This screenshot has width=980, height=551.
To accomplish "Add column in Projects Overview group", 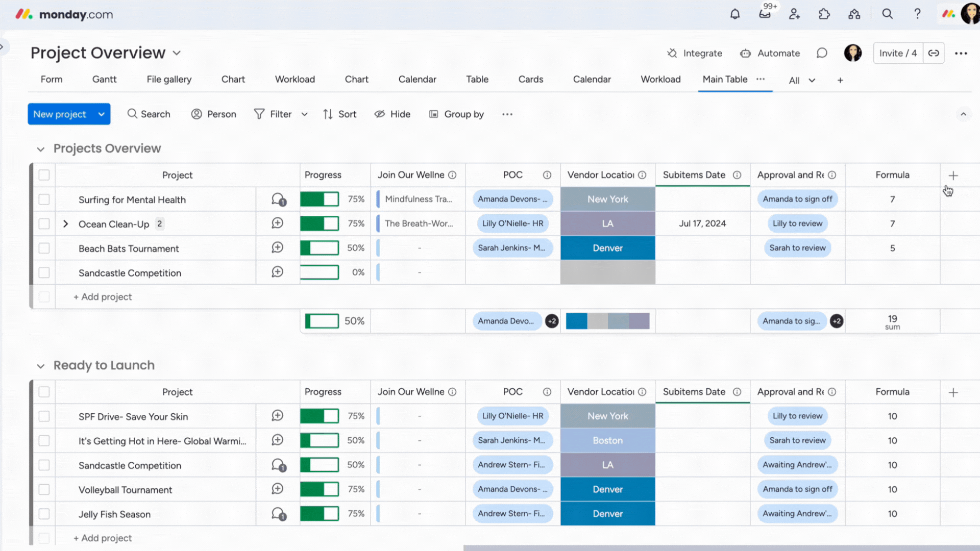I will [953, 176].
